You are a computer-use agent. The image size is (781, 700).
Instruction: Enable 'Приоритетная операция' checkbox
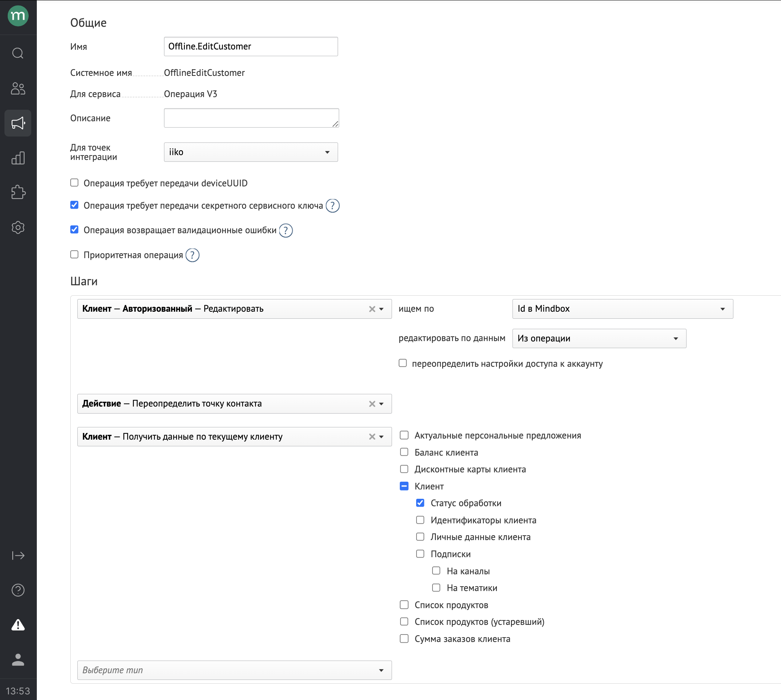[x=74, y=255]
